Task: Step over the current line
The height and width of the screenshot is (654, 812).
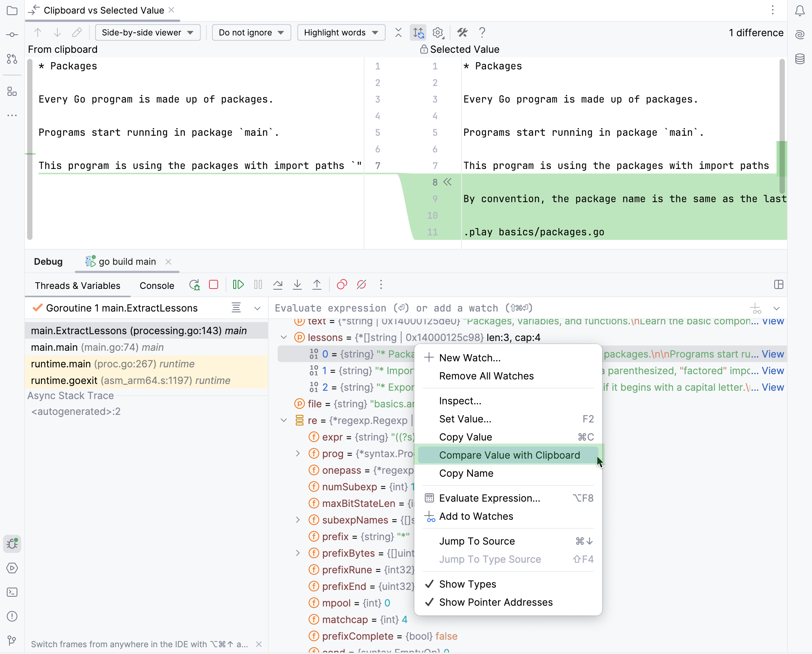Action: [x=278, y=285]
